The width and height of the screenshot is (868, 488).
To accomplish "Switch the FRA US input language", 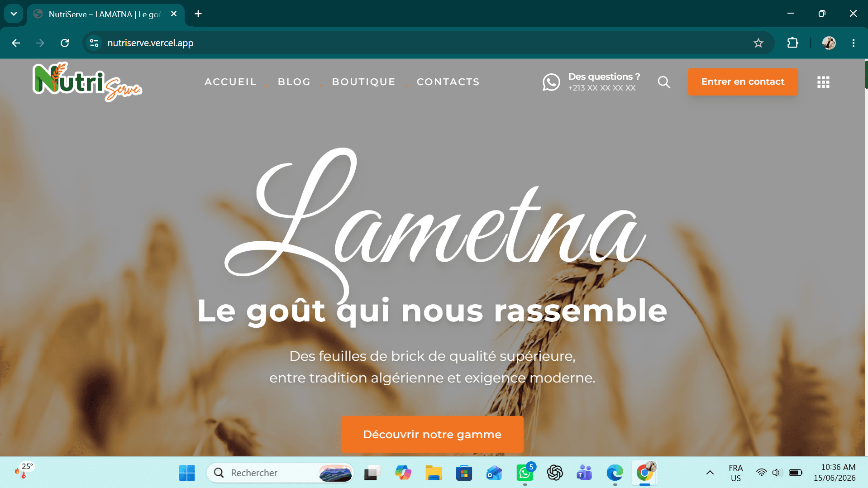I will coord(736,473).
